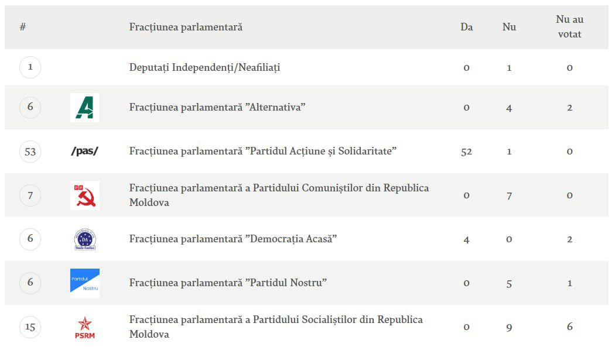Click the circled member count 15
The image size is (615, 364).
30,327
